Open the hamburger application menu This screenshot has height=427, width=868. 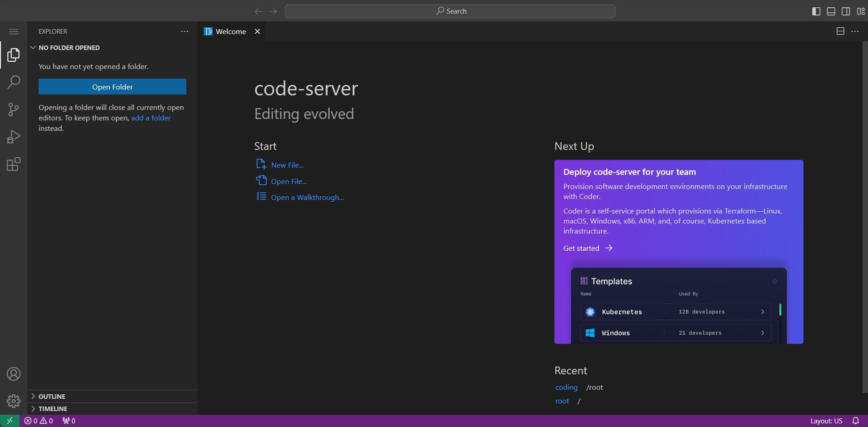[14, 31]
